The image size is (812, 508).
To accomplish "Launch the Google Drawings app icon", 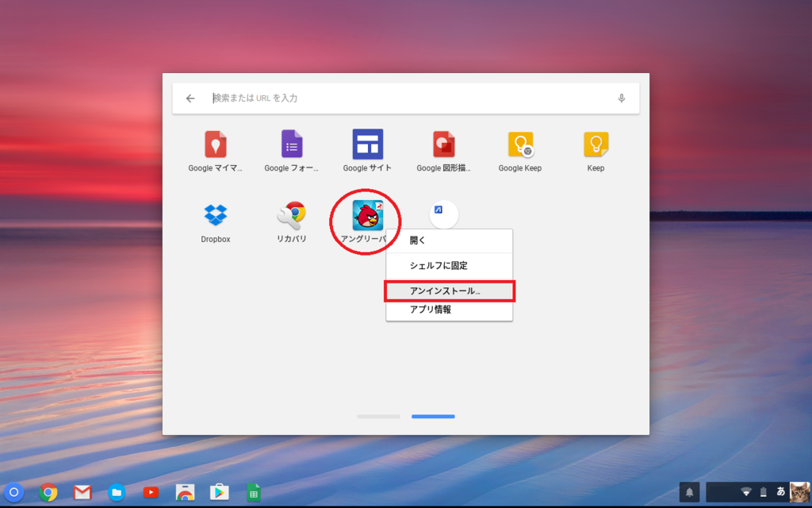I will [444, 144].
